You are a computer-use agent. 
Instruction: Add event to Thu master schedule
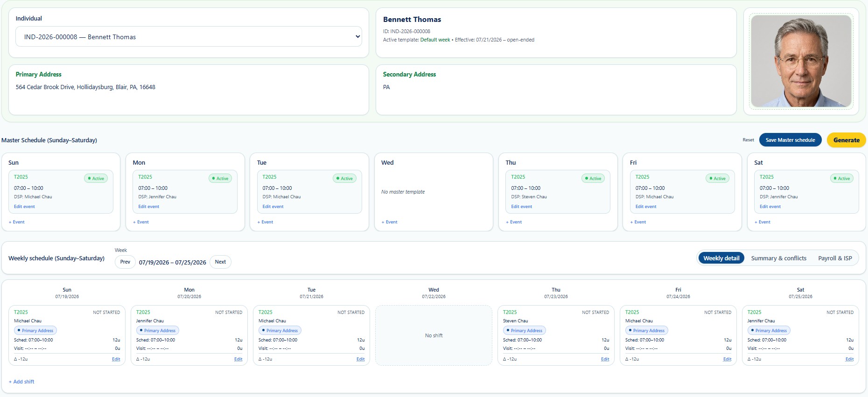514,222
